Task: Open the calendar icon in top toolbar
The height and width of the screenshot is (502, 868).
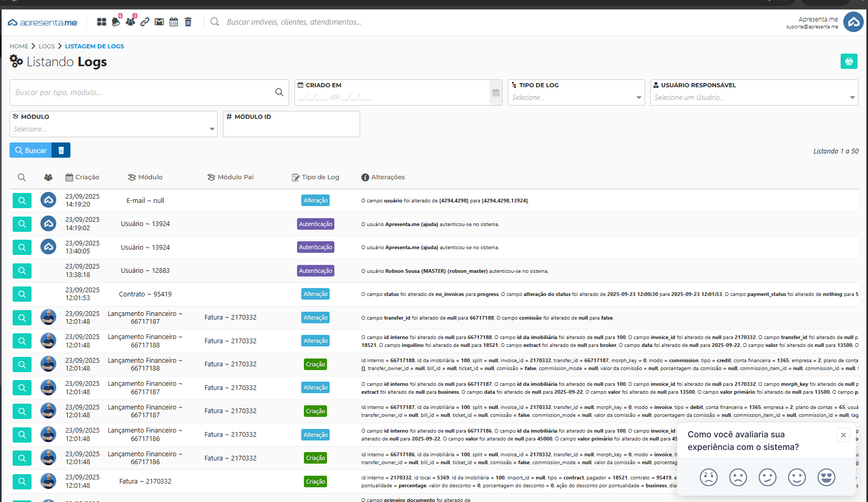Action: 173,22
